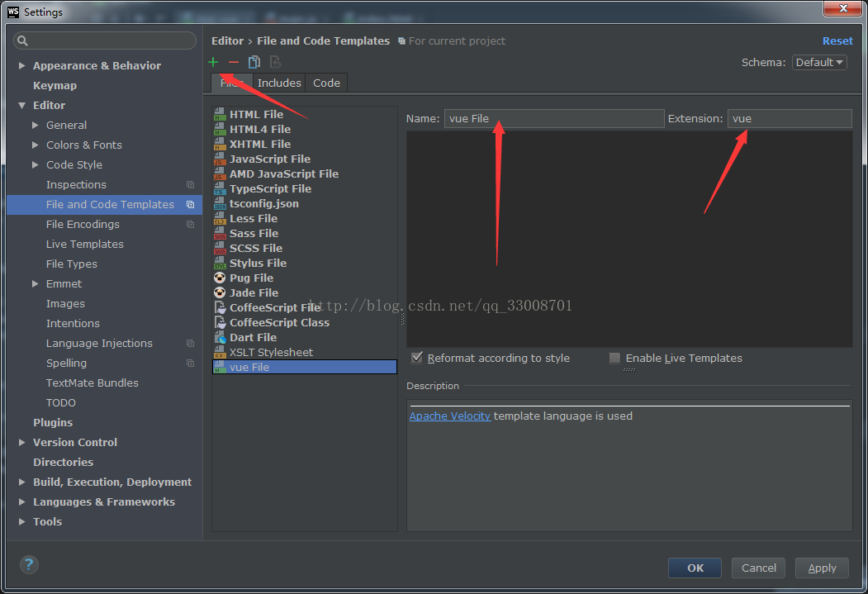
Task: Click the Sass File template icon
Action: [220, 234]
